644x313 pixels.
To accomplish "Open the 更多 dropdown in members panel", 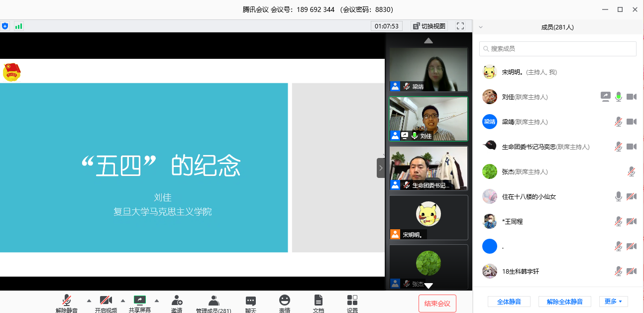I will (613, 302).
